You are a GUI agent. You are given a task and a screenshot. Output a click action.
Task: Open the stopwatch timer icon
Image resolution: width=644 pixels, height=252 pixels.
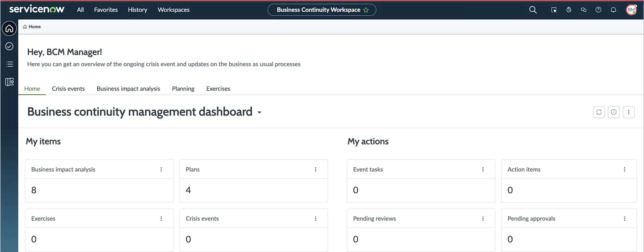click(x=569, y=10)
